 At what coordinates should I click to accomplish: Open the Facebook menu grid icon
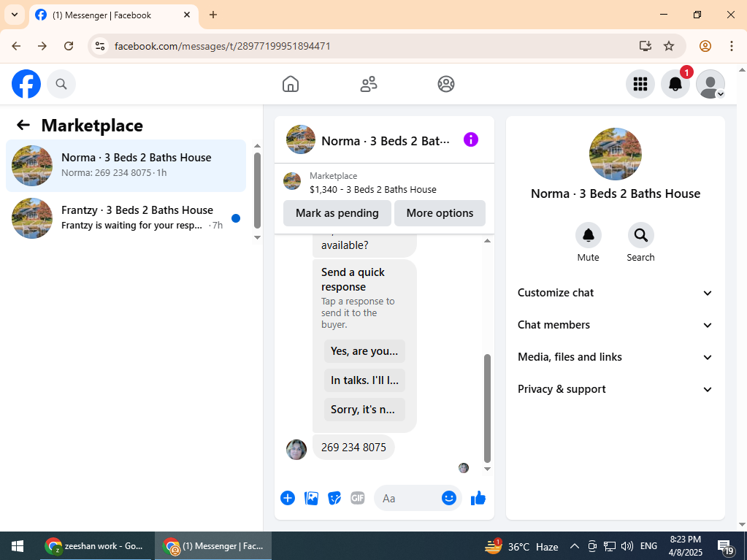tap(640, 84)
